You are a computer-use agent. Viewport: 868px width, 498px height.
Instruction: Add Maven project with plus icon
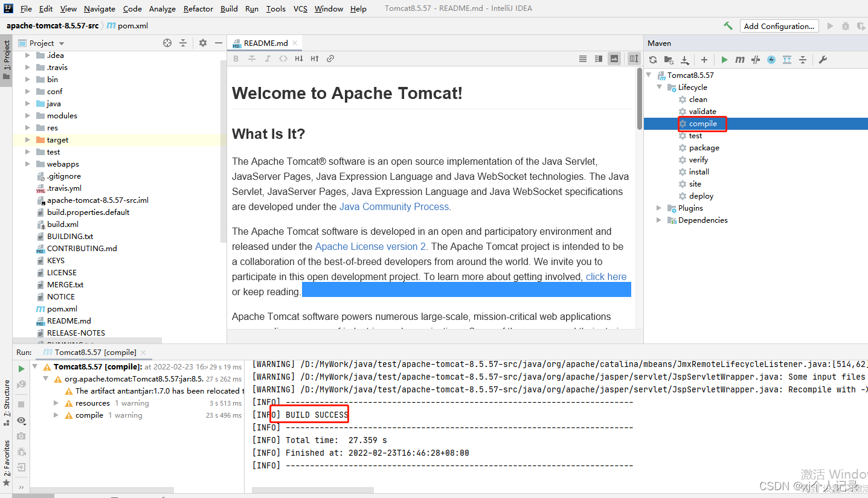(704, 60)
